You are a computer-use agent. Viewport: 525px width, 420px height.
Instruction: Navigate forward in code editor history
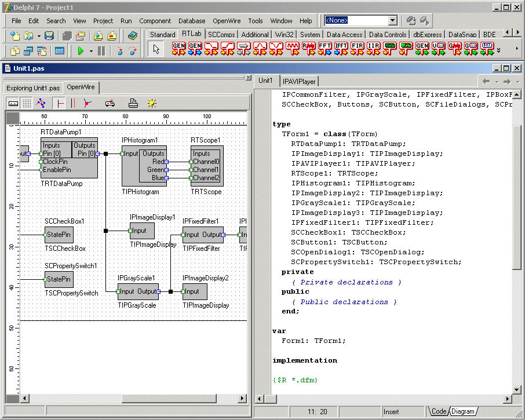click(x=507, y=81)
